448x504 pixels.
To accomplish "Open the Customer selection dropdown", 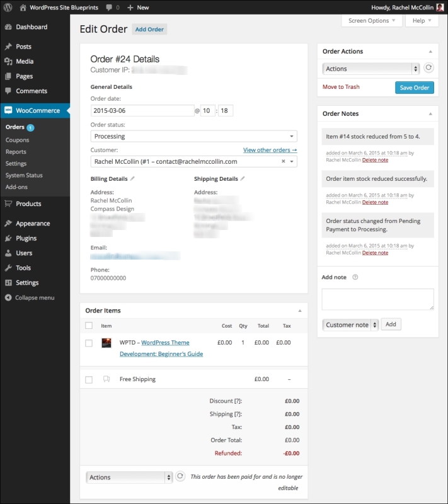I will (x=194, y=161).
